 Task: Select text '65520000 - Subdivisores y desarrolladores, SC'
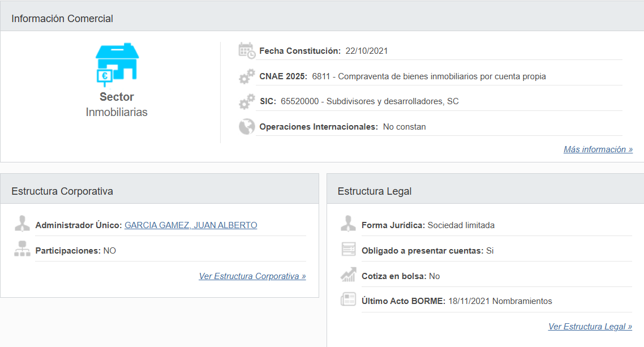(370, 101)
